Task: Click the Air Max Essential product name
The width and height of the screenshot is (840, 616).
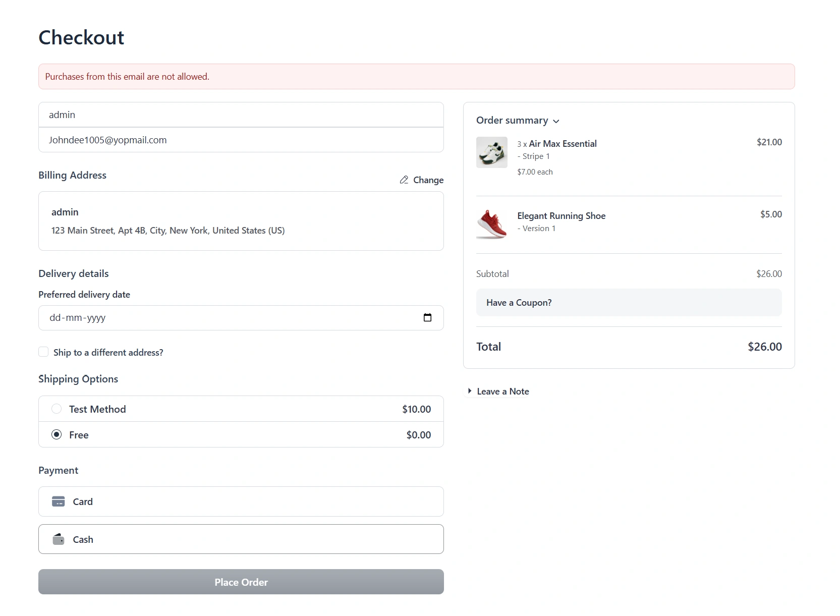Action: click(x=563, y=144)
